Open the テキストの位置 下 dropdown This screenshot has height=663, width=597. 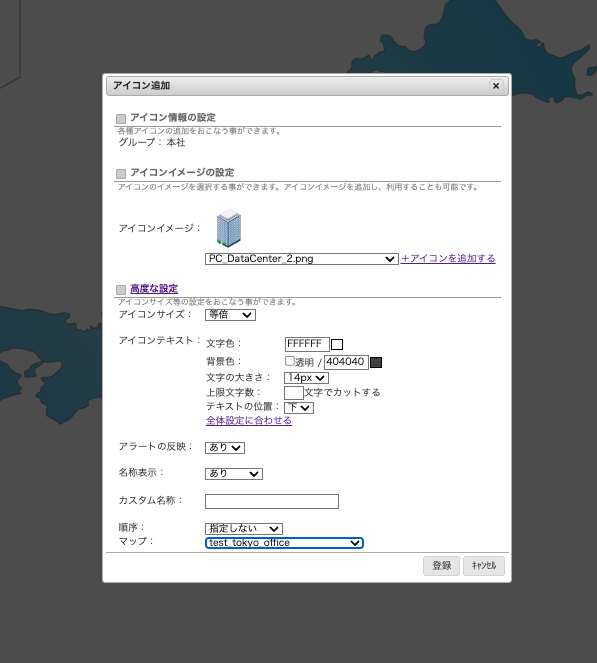[298, 408]
